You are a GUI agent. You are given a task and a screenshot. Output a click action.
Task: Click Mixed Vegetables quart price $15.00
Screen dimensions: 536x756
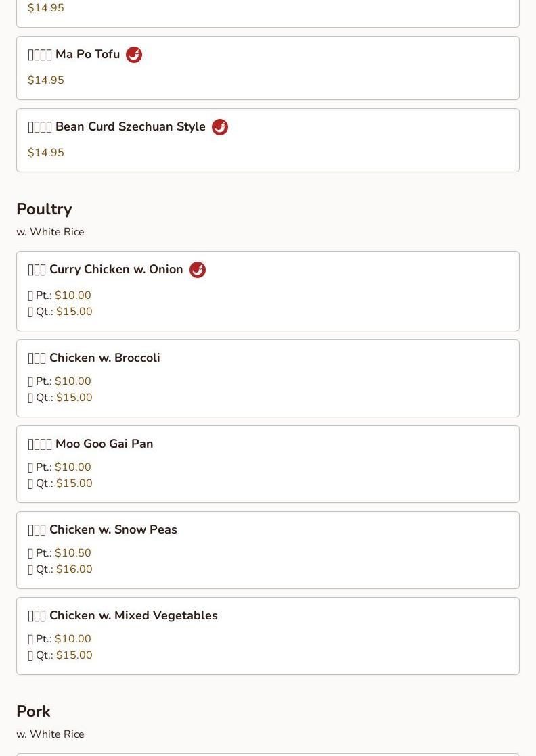[74, 655]
